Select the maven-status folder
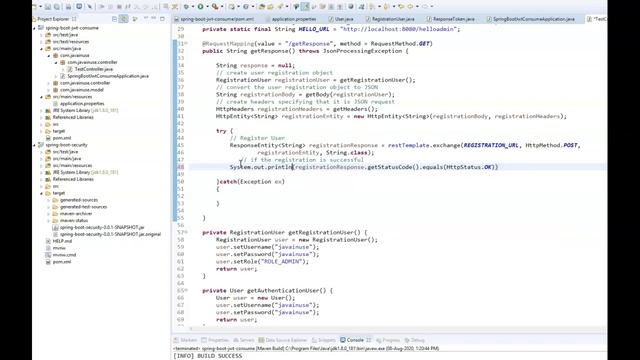The height and width of the screenshot is (360, 640). tap(74, 220)
